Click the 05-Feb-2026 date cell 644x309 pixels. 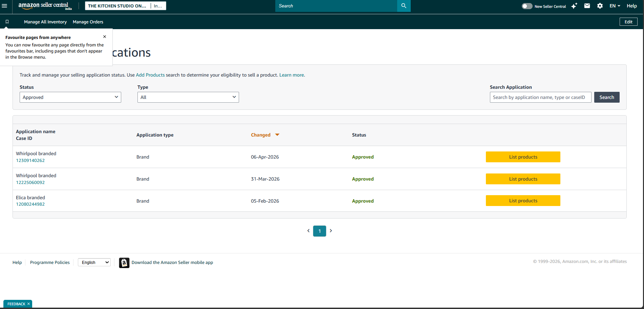tap(265, 201)
